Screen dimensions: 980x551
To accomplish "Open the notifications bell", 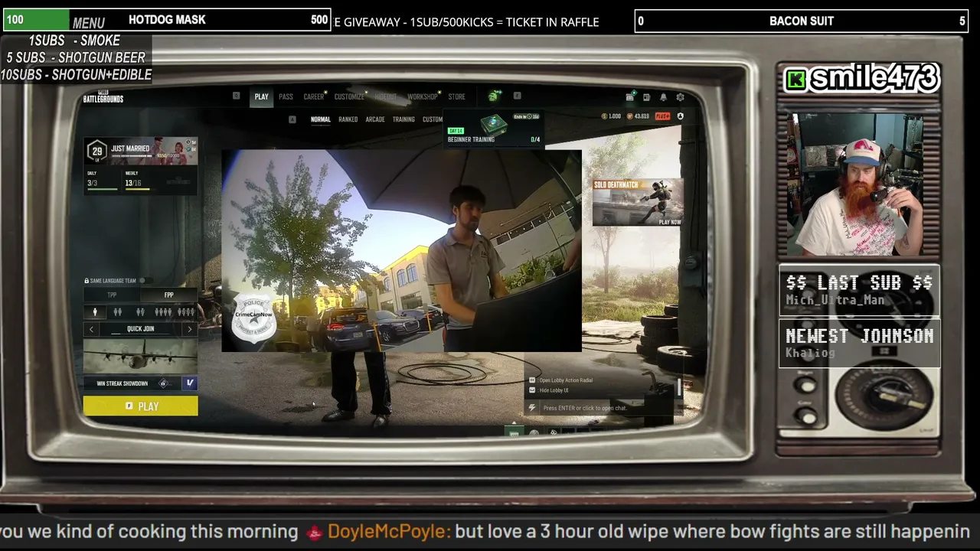I will (663, 97).
